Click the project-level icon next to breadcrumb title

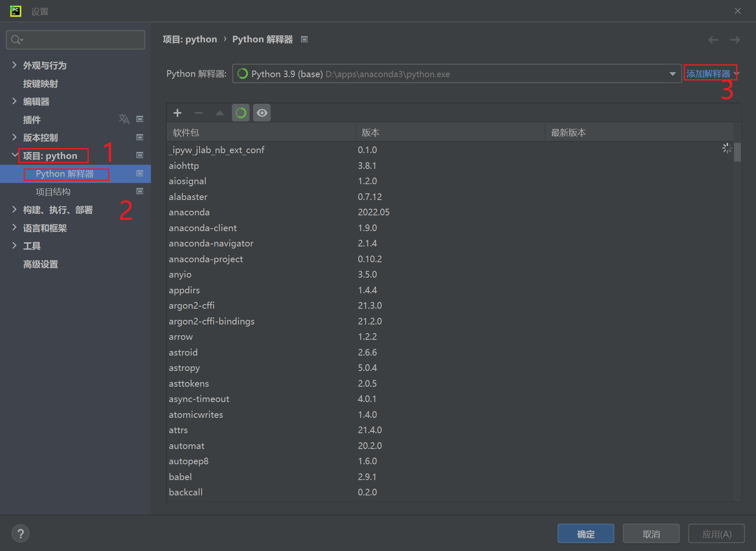304,39
